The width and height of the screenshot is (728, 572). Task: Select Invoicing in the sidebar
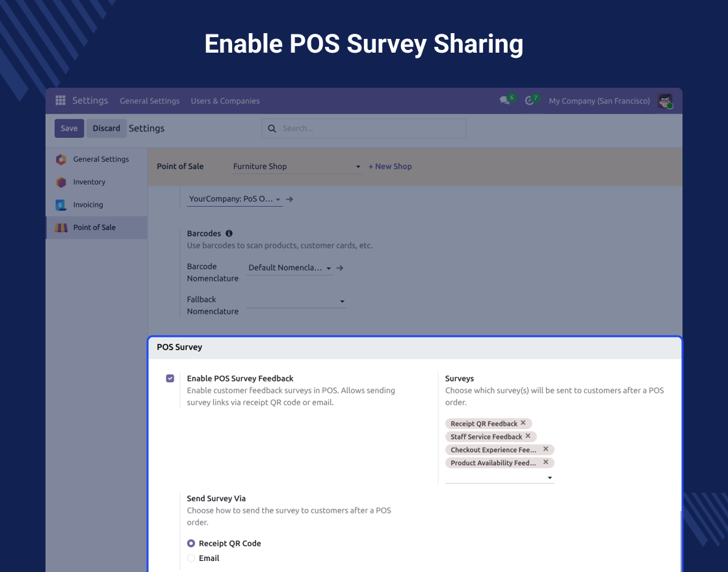click(97, 205)
